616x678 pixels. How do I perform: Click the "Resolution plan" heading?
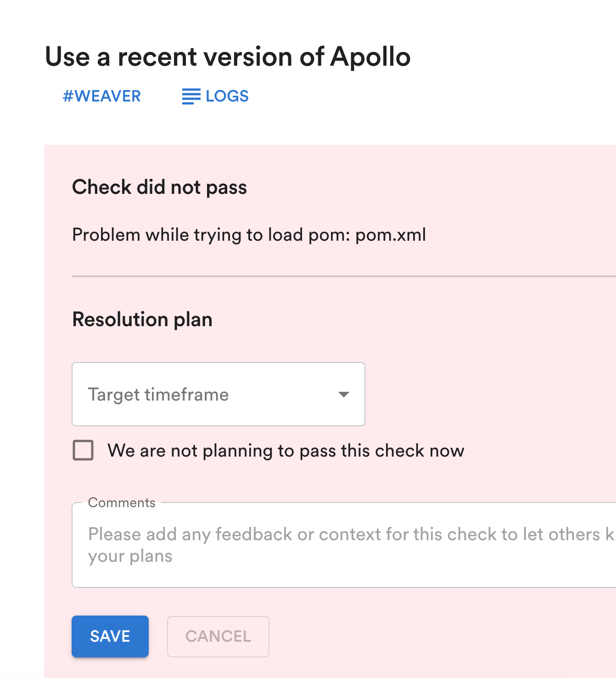tap(142, 319)
